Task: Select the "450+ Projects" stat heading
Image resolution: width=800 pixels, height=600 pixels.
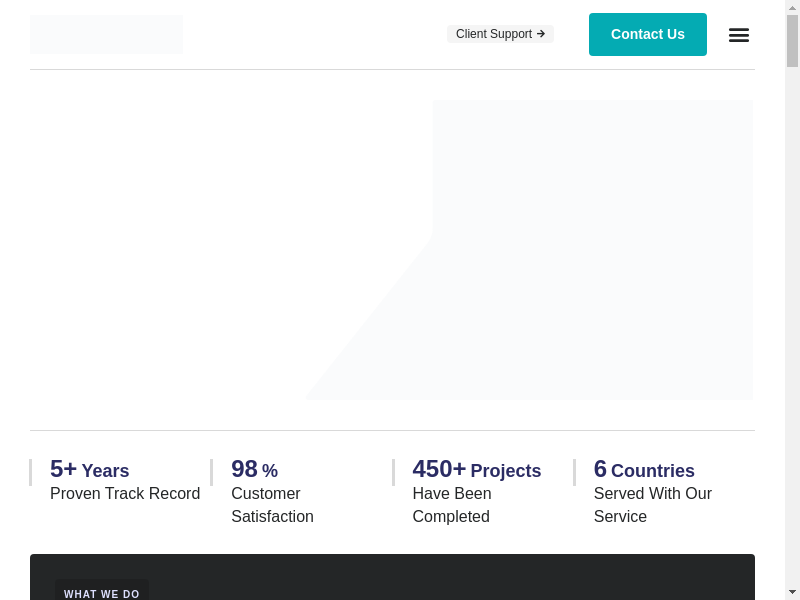Action: [x=476, y=470]
